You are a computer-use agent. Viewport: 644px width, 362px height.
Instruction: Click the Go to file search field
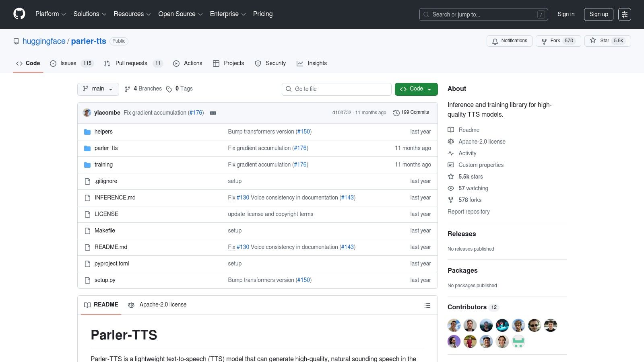[336, 89]
